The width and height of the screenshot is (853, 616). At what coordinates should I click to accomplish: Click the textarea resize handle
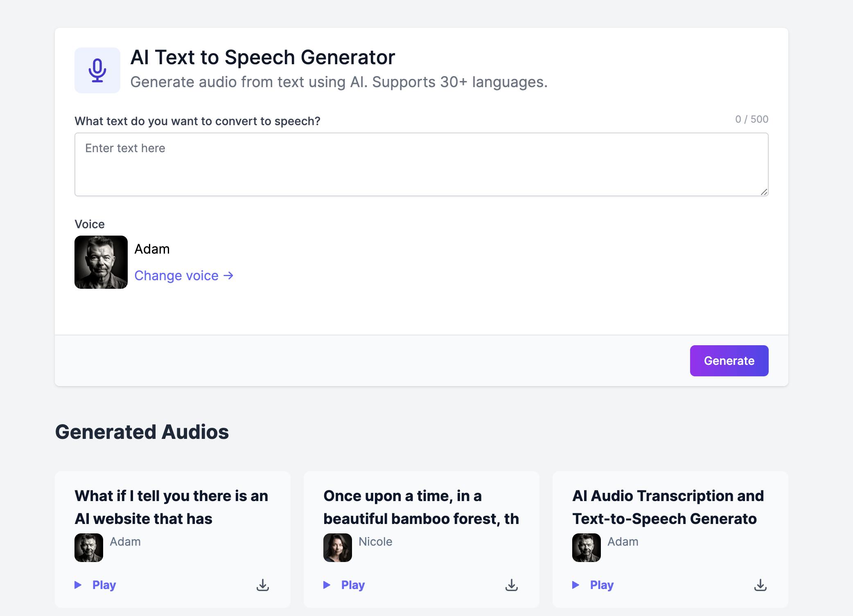764,192
